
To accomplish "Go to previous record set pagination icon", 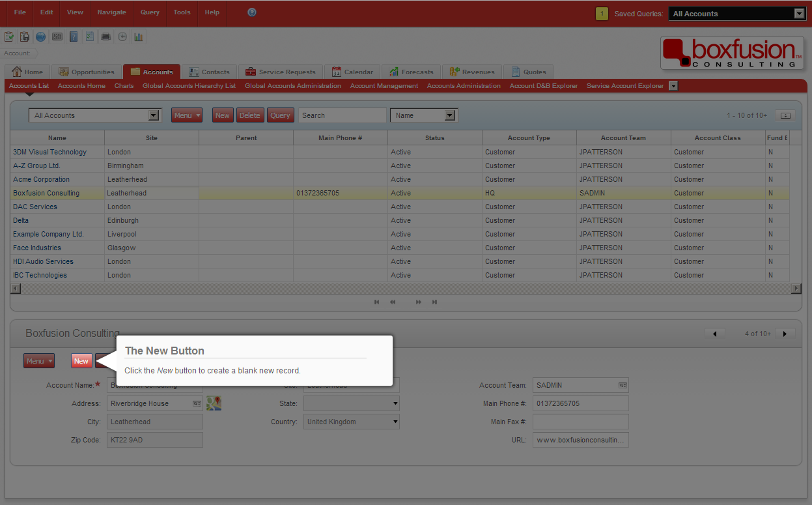I will pyautogui.click(x=393, y=302).
